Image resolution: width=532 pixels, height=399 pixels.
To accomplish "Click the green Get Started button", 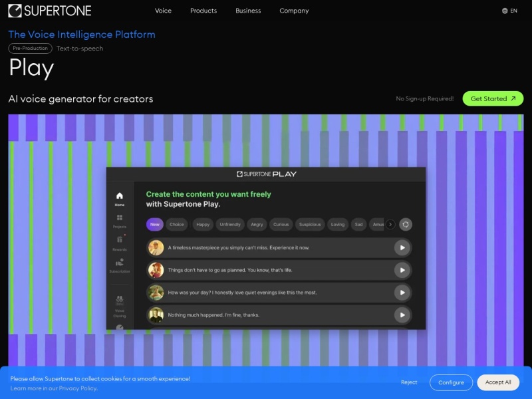I will point(493,98).
